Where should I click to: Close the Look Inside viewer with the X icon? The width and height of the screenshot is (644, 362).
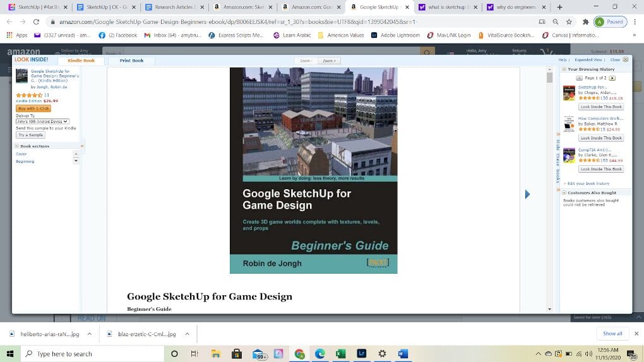click(x=626, y=59)
